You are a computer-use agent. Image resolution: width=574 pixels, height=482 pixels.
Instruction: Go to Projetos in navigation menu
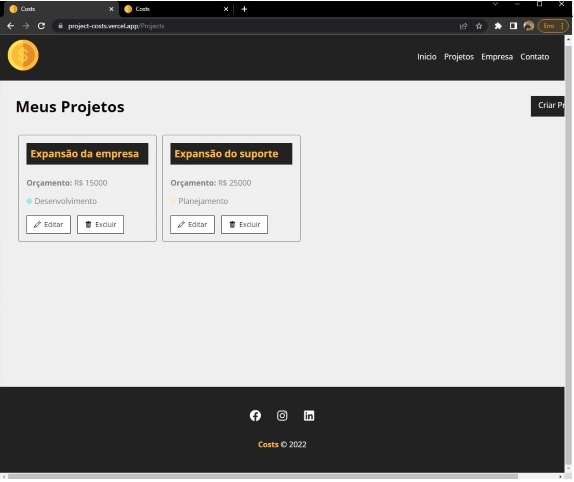[x=459, y=57]
